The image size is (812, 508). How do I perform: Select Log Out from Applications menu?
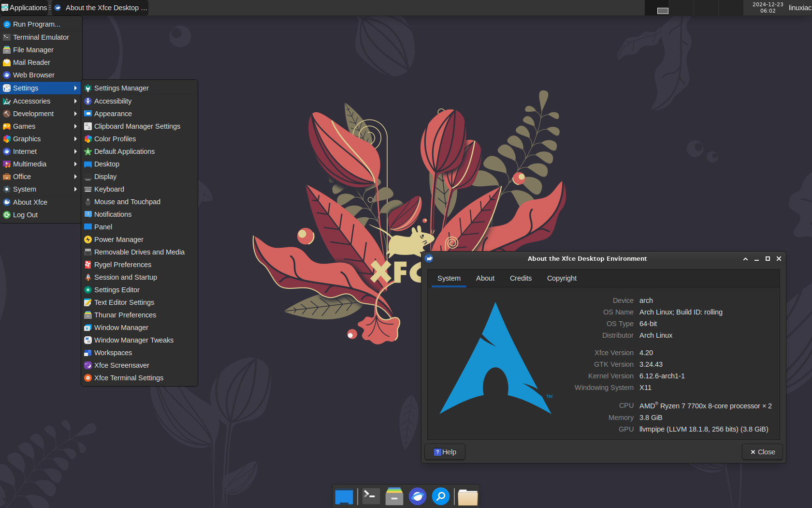click(x=41, y=215)
